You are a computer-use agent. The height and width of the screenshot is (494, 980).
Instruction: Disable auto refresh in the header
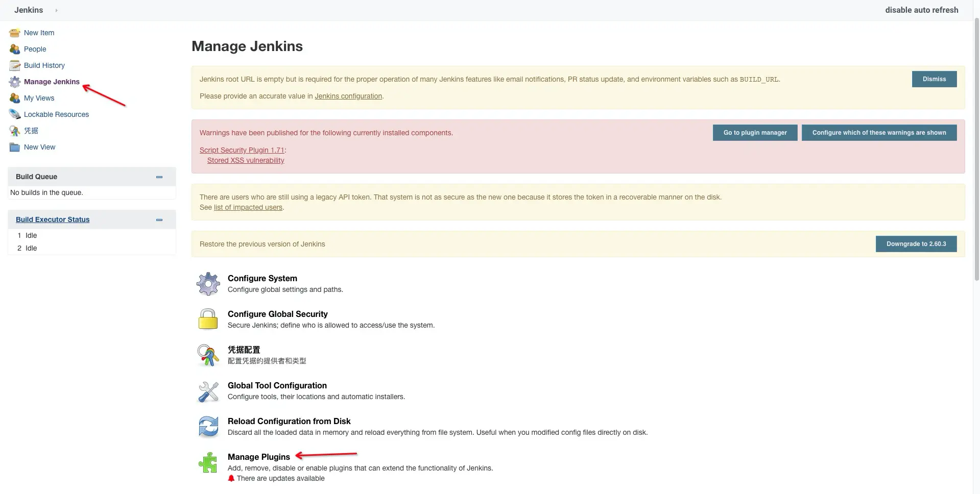pyautogui.click(x=922, y=10)
